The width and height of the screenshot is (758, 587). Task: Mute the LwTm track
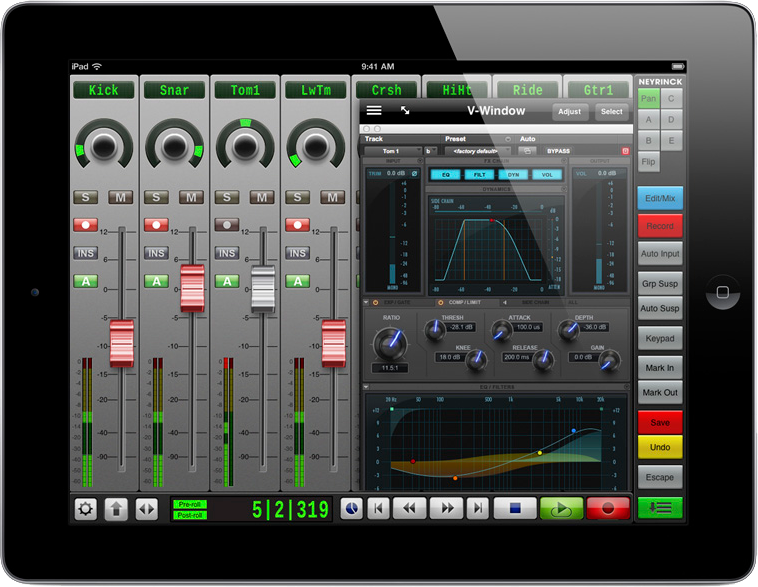click(x=332, y=197)
